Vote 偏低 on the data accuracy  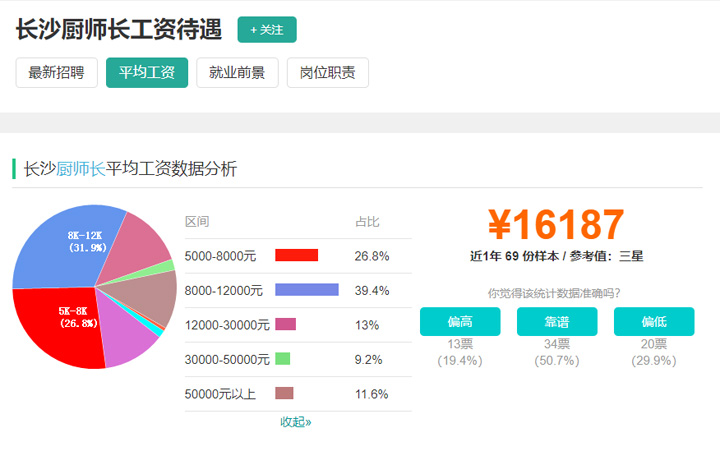653,322
